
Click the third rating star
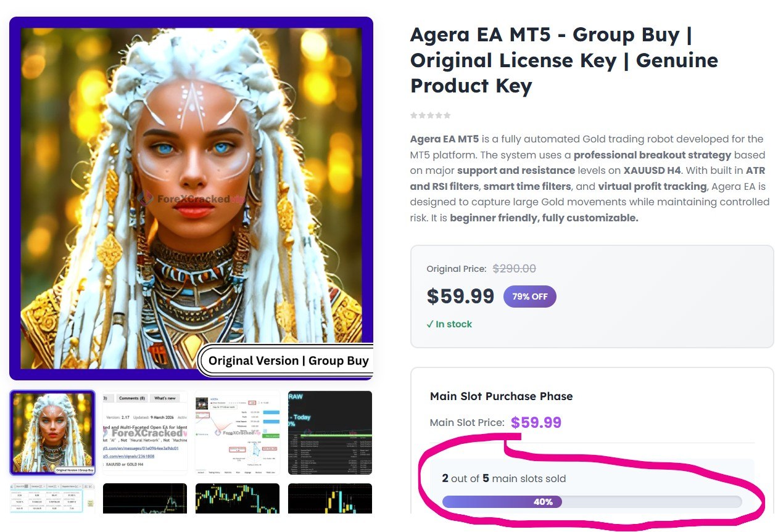click(x=431, y=115)
